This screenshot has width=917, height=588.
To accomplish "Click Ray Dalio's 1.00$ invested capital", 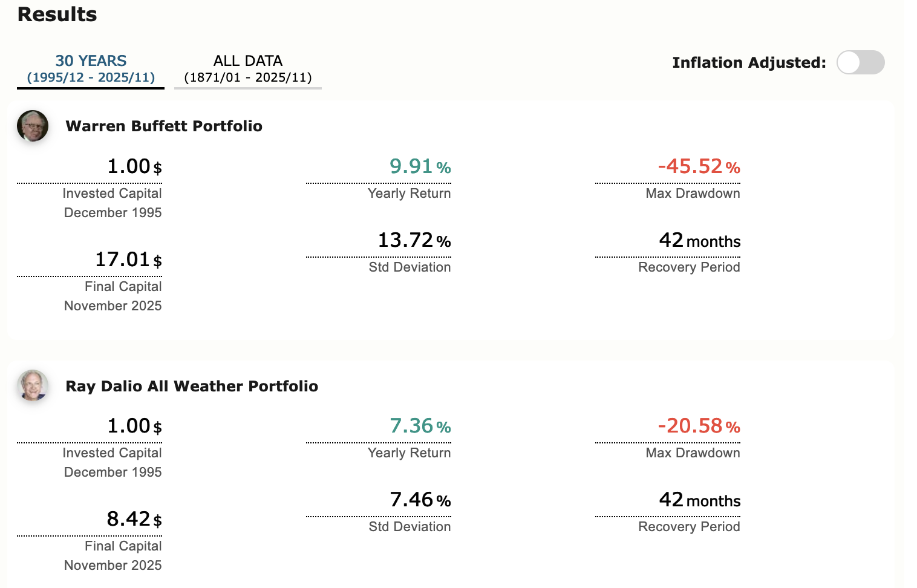I will click(x=134, y=426).
